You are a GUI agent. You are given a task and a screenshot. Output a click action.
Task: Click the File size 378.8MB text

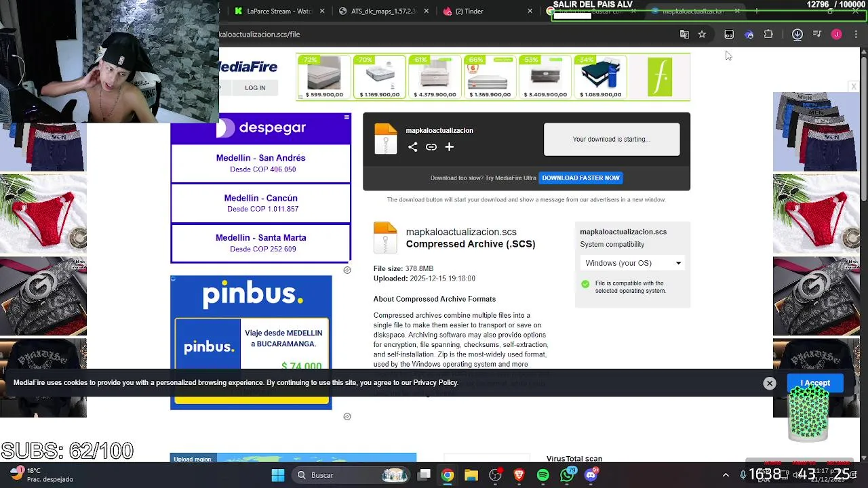pos(403,269)
